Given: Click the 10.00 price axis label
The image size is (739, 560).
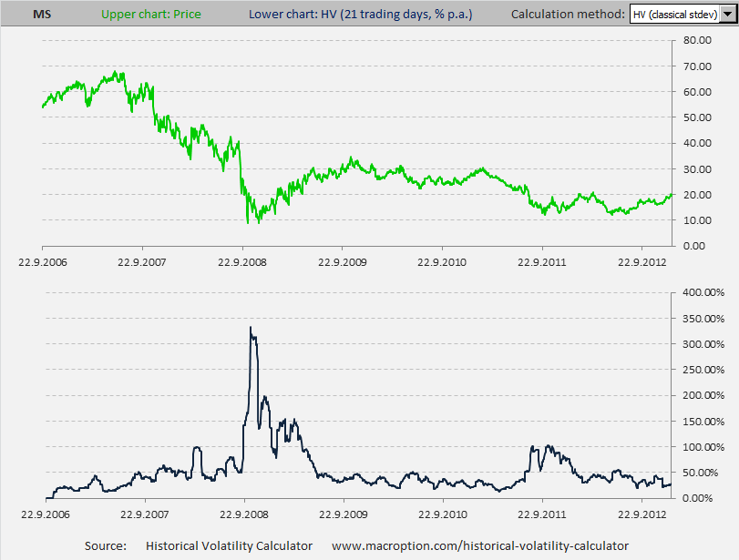Looking at the screenshot, I should click(x=697, y=220).
